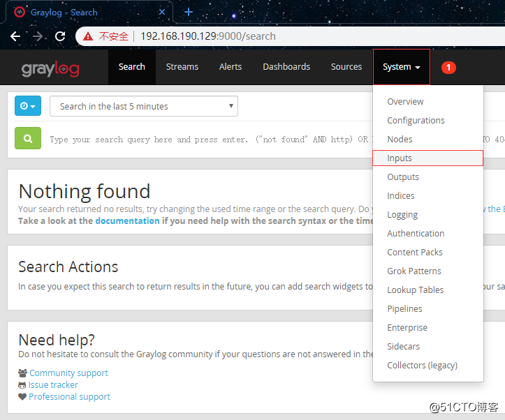The height and width of the screenshot is (420, 505).
Task: Select Inputs in the System menu
Action: 428,158
